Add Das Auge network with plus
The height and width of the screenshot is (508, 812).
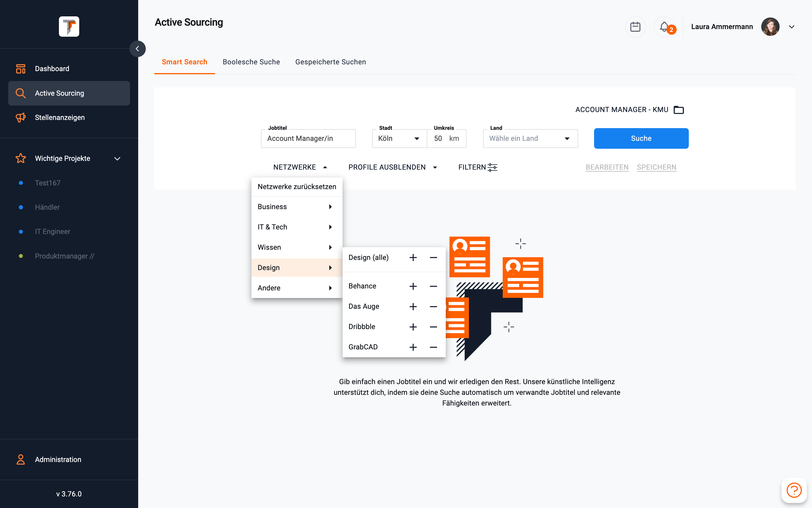pyautogui.click(x=413, y=306)
